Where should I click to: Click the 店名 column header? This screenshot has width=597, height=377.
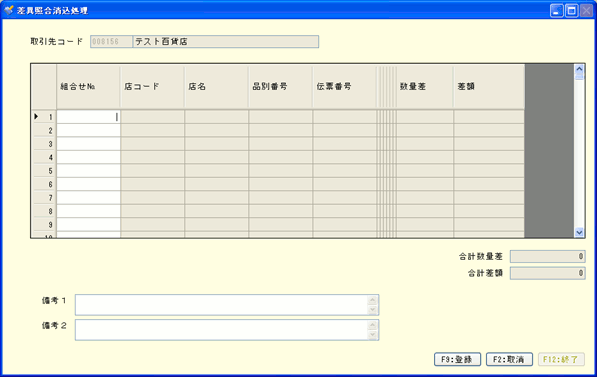click(x=216, y=86)
